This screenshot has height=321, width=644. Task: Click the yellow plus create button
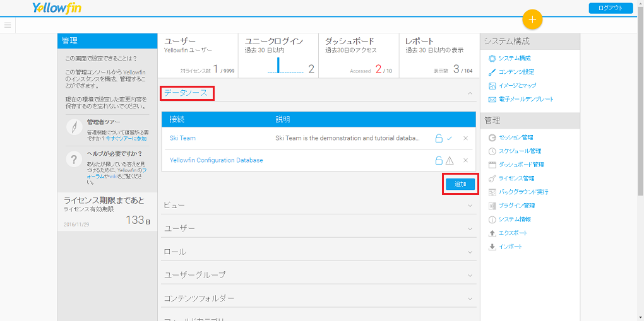click(532, 20)
